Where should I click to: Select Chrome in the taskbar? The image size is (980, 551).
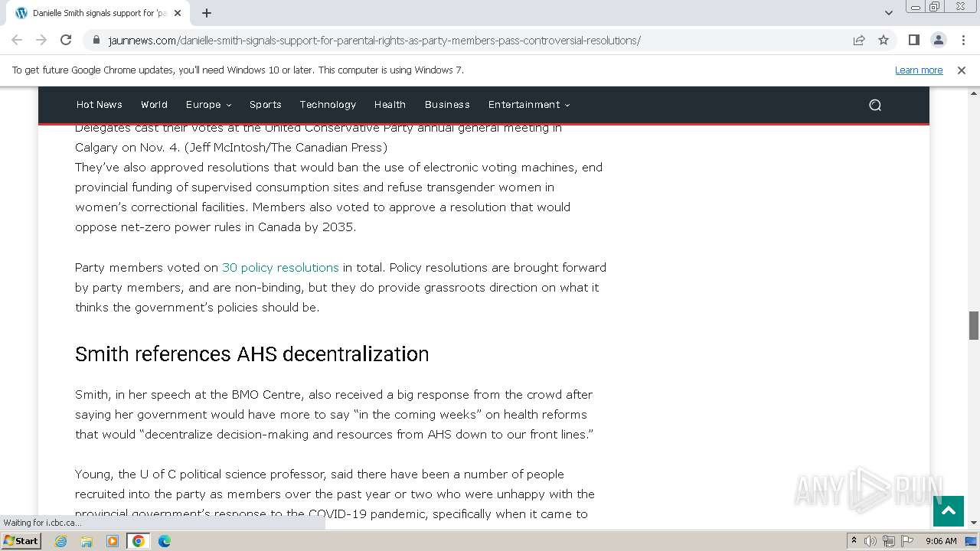[139, 541]
